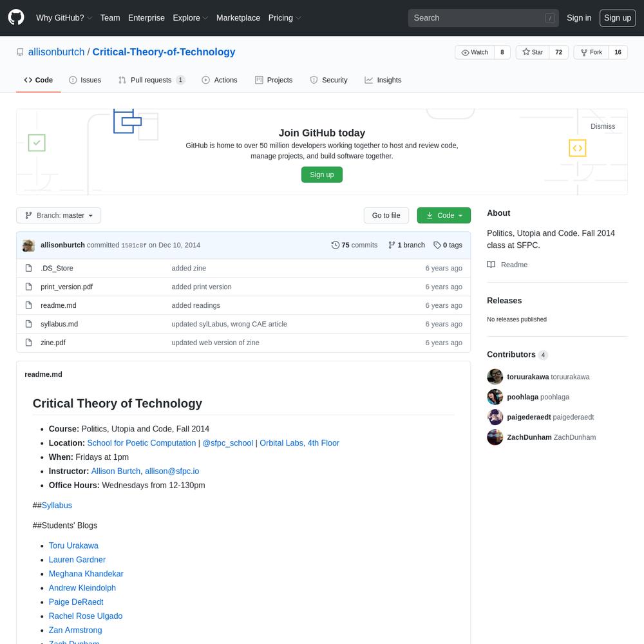This screenshot has width=644, height=644.
Task: Open the watchers count 8
Action: 502,52
